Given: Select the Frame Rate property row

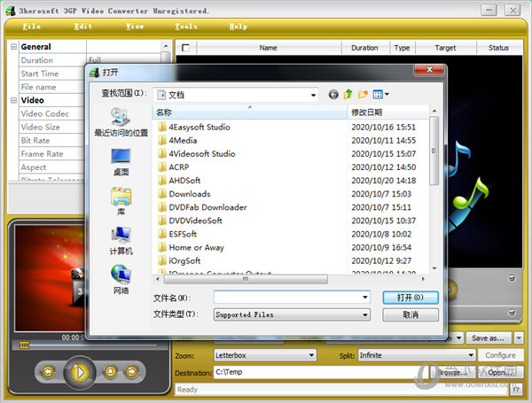Looking at the screenshot, I should tap(52, 154).
